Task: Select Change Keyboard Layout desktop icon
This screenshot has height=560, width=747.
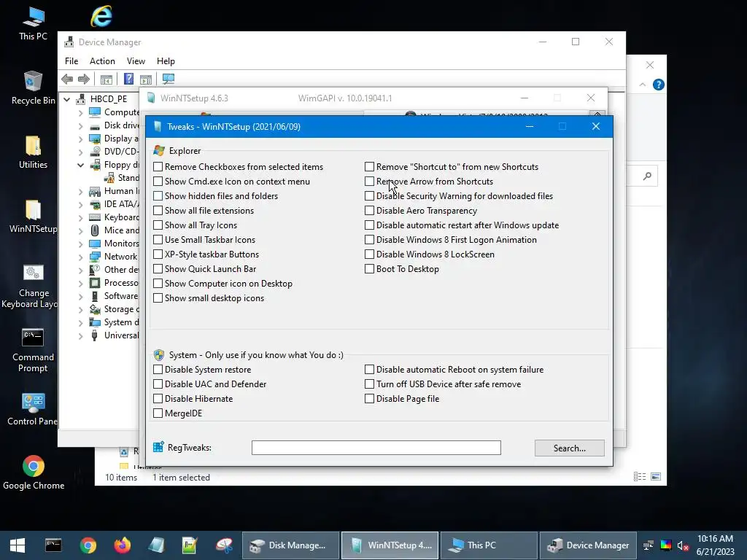Action: (x=33, y=286)
